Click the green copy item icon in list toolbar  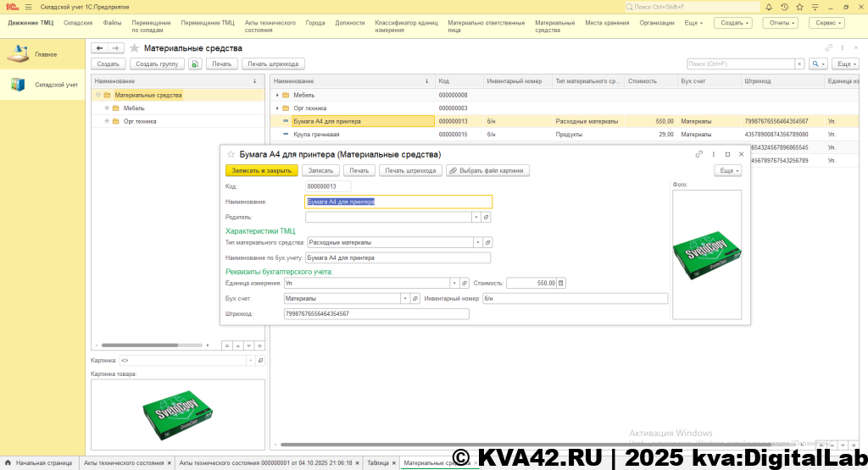(196, 64)
